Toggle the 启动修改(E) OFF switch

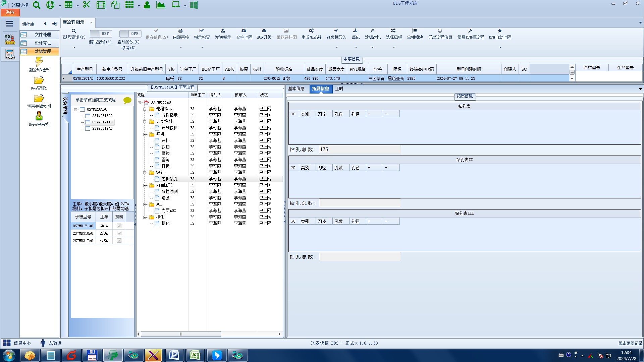[x=130, y=34]
